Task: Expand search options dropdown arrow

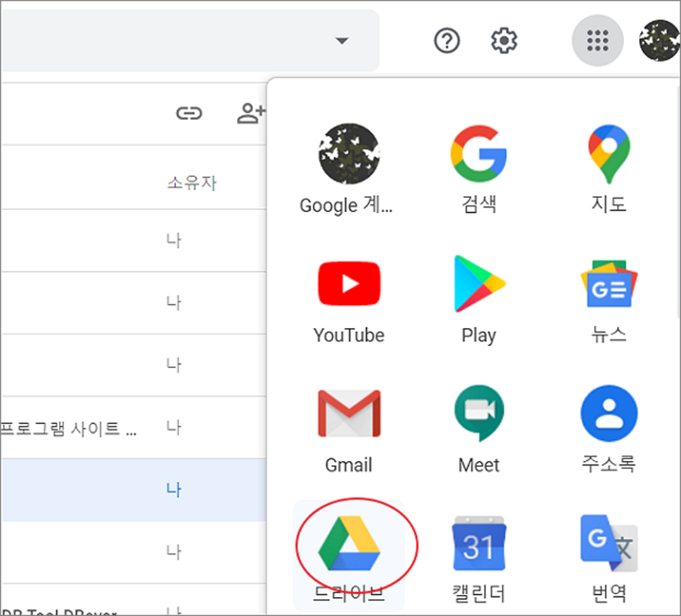Action: 342,41
